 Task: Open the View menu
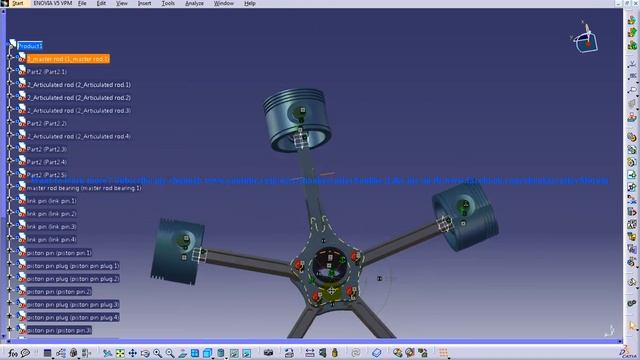pos(122,3)
